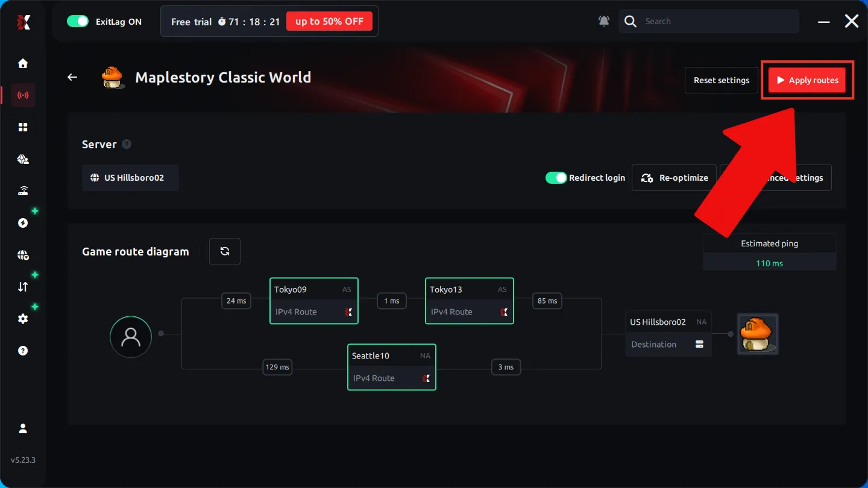
Task: Open the Home page in the sidebar
Action: pos(23,63)
